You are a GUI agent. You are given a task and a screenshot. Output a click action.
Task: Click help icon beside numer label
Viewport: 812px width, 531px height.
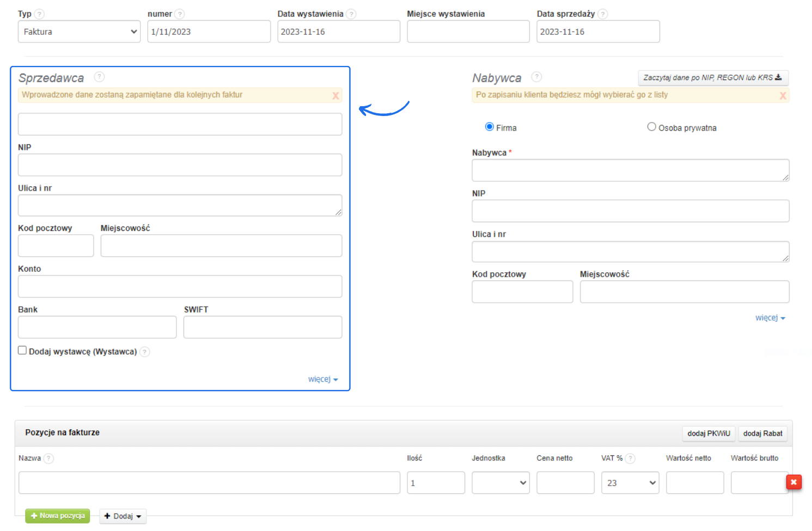pos(180,14)
